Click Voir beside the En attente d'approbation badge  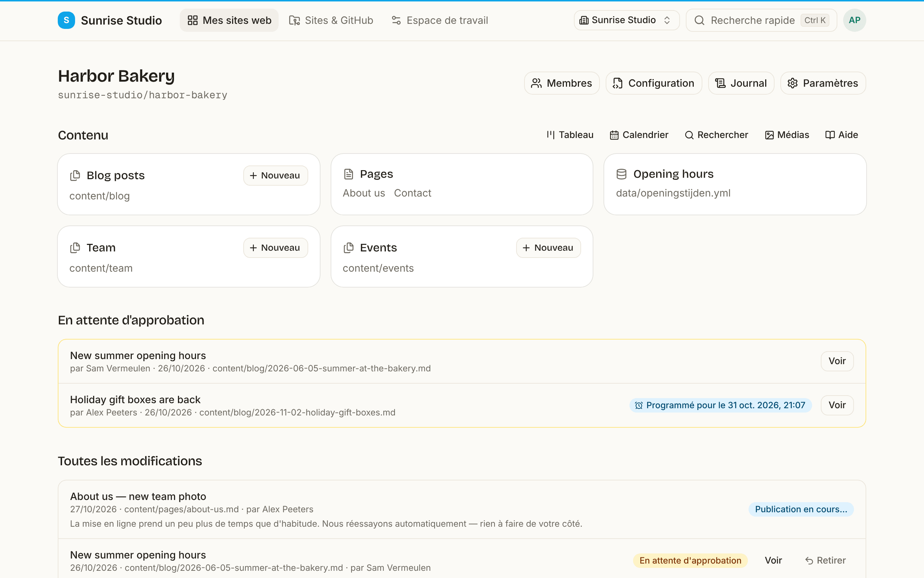[x=773, y=560]
